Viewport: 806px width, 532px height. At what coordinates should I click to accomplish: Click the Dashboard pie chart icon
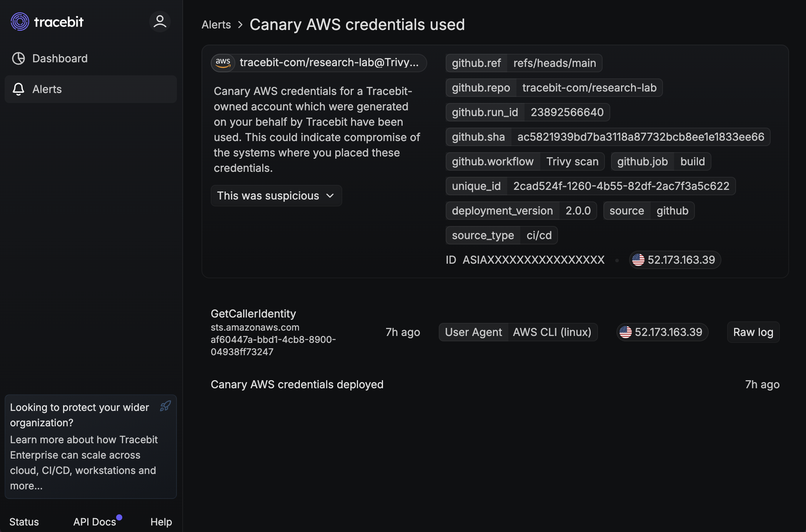coord(18,58)
